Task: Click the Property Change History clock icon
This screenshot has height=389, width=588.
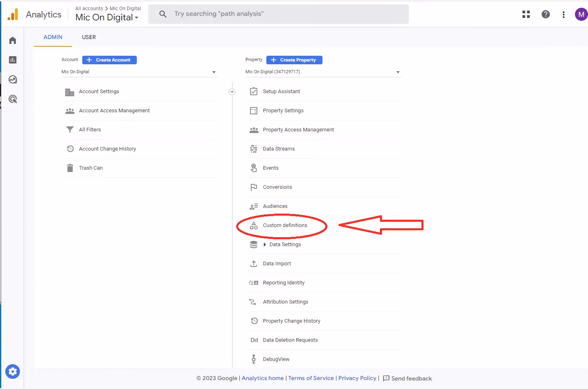Action: (255, 321)
